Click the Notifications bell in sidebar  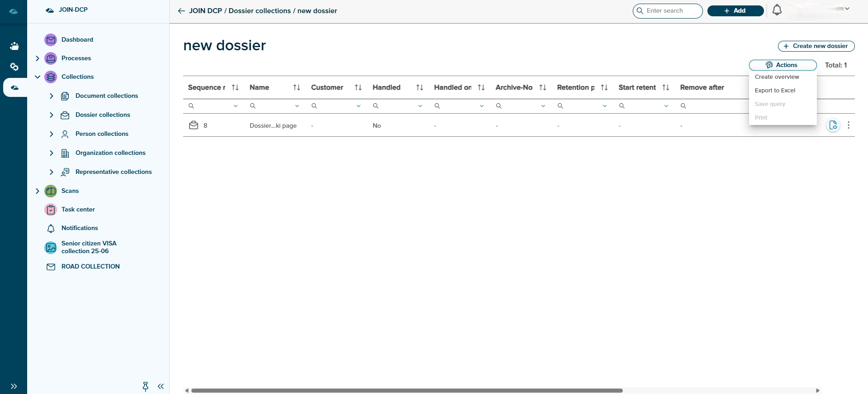click(x=51, y=228)
